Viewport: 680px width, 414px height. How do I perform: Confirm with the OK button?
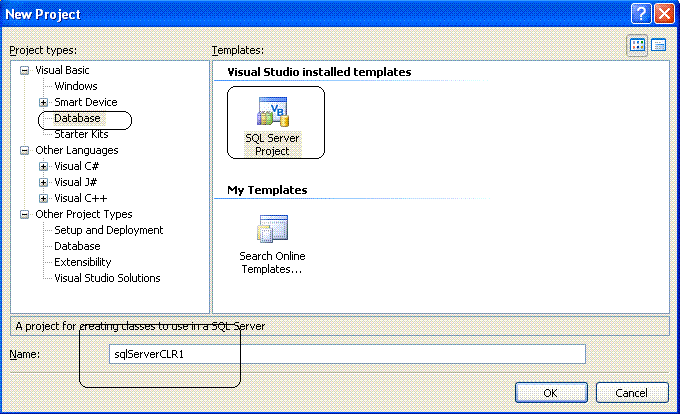pos(551,393)
